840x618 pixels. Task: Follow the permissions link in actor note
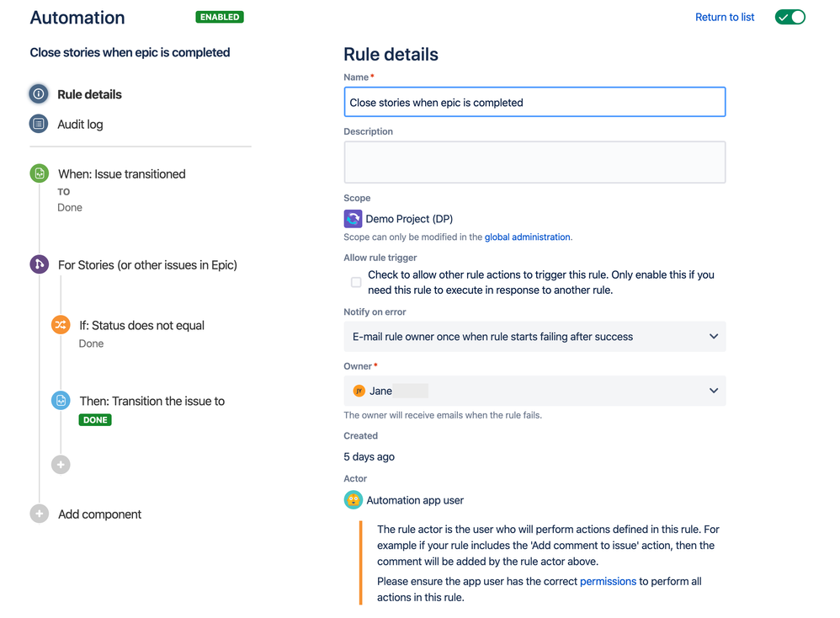(608, 582)
